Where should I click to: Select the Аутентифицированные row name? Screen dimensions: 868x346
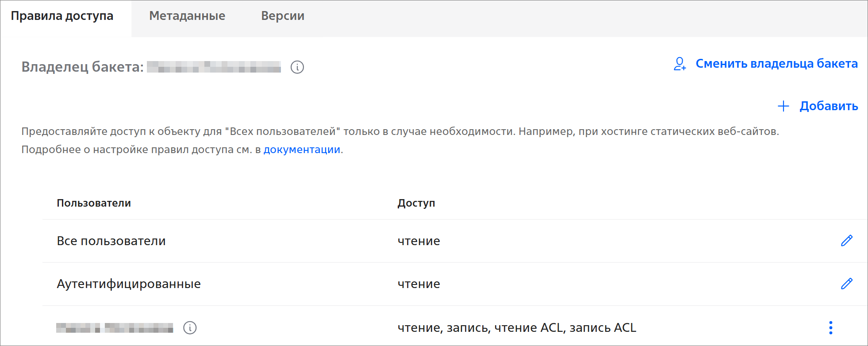(128, 284)
